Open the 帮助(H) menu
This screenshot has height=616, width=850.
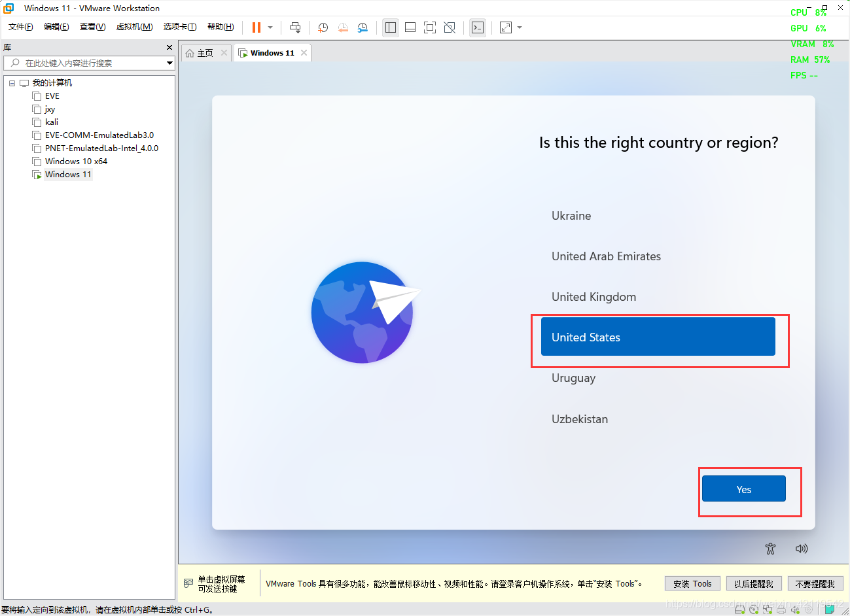221,27
